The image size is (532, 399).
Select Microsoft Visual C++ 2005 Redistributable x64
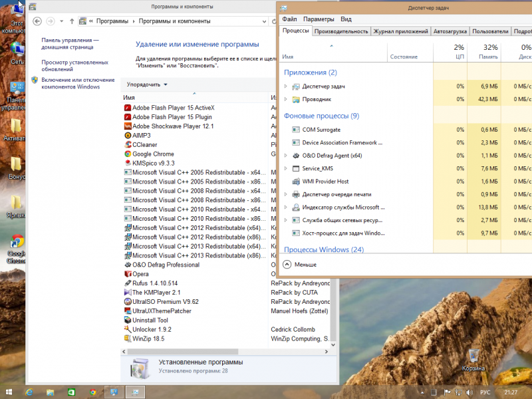196,172
